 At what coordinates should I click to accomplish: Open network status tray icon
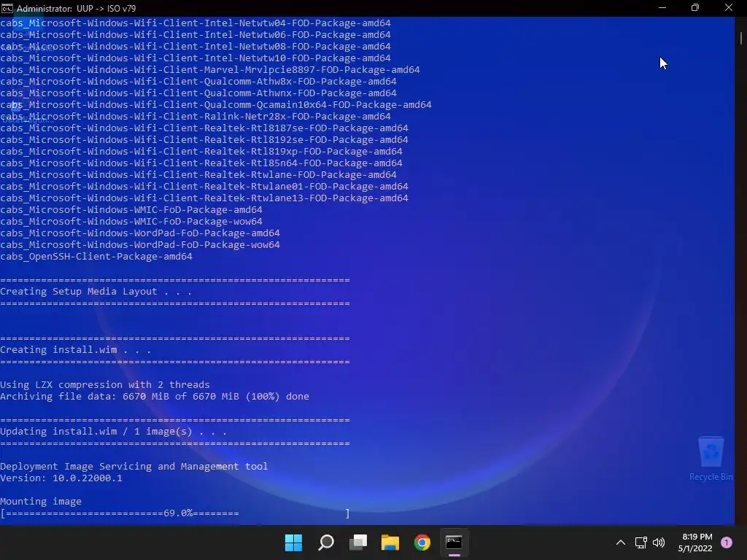click(x=640, y=542)
